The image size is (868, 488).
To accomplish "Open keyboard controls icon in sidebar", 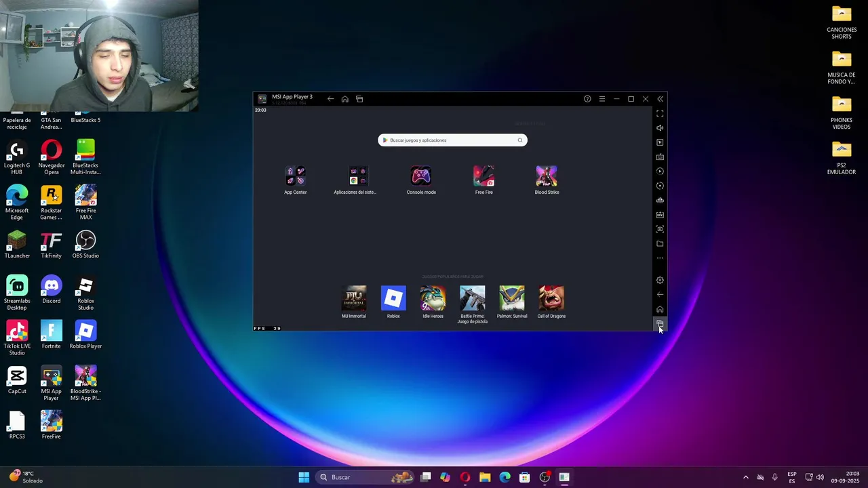I will coord(660,157).
